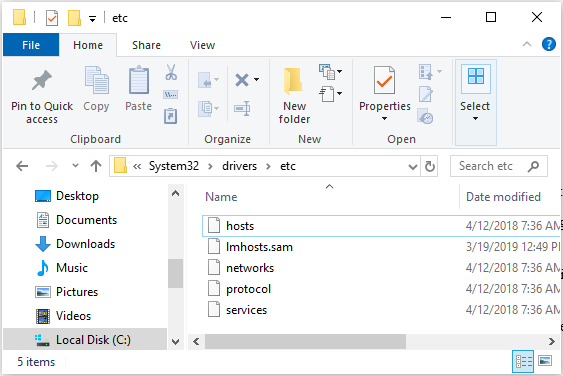
Task: Click the Copy path icon
Action: coord(171,94)
